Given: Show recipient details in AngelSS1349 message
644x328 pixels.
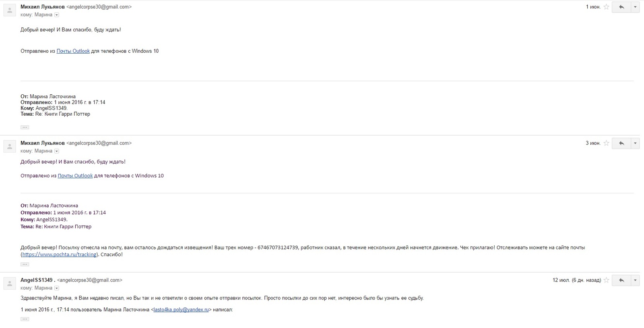Looking at the screenshot, I should (x=57, y=288).
